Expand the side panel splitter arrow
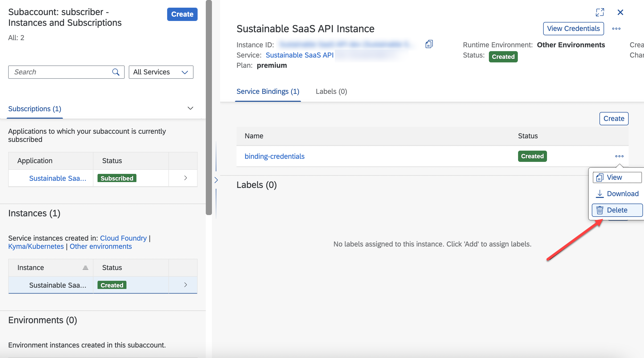 pyautogui.click(x=216, y=180)
